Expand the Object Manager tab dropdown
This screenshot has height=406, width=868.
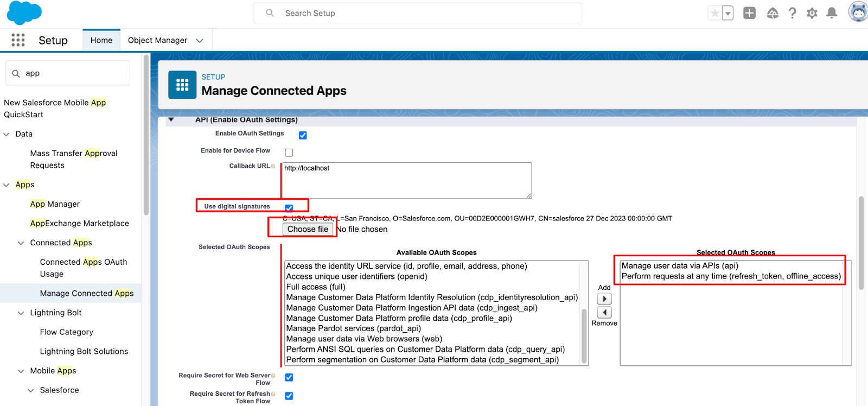click(x=200, y=41)
